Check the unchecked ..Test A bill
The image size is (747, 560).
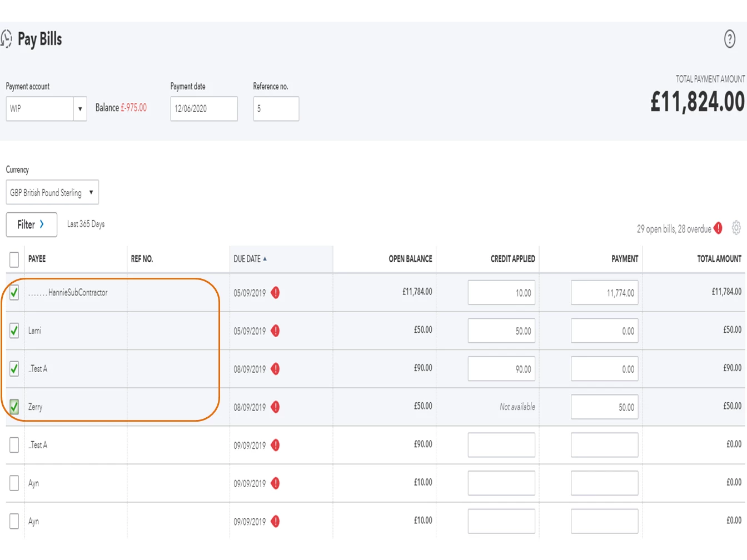14,445
